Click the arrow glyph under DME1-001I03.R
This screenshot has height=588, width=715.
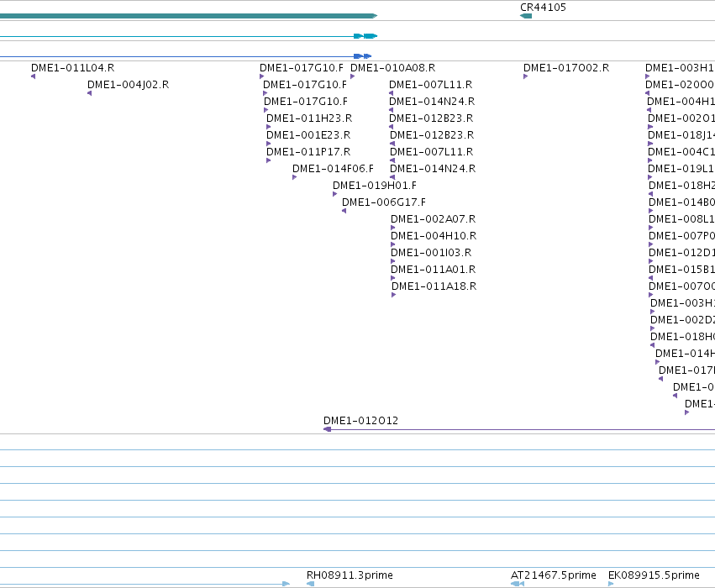click(393, 261)
